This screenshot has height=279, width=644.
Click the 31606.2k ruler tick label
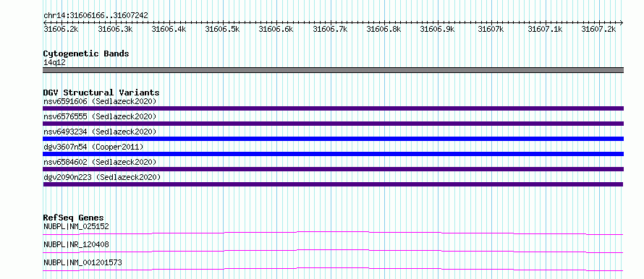click(x=61, y=29)
